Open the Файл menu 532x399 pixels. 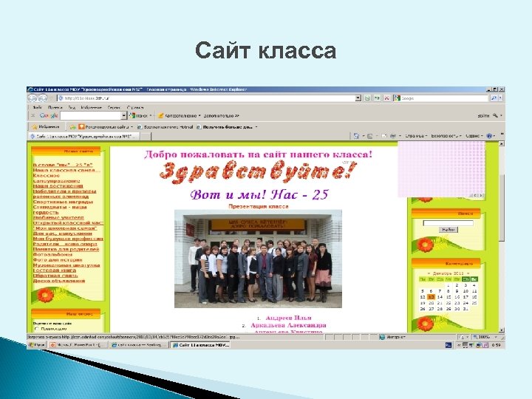(x=37, y=108)
